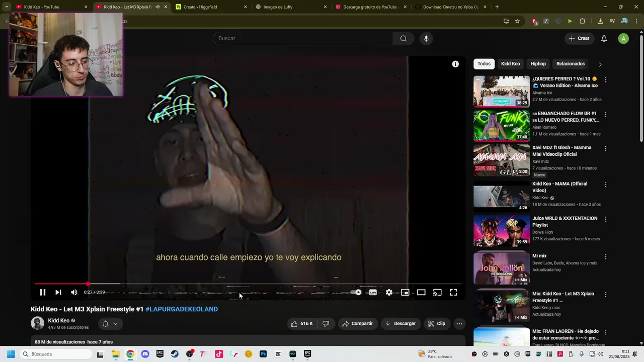Click green play extension icon
Viewport: 644px width, 362px height.
[570, 21]
